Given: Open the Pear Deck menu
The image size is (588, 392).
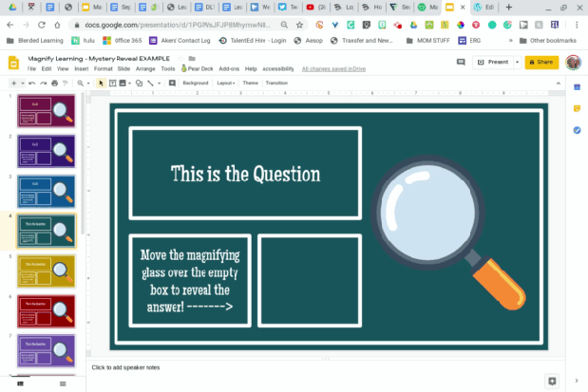Looking at the screenshot, I should (x=199, y=69).
